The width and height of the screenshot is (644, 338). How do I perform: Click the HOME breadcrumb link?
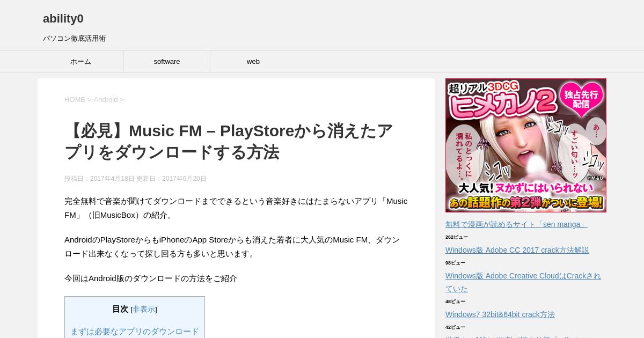(75, 100)
